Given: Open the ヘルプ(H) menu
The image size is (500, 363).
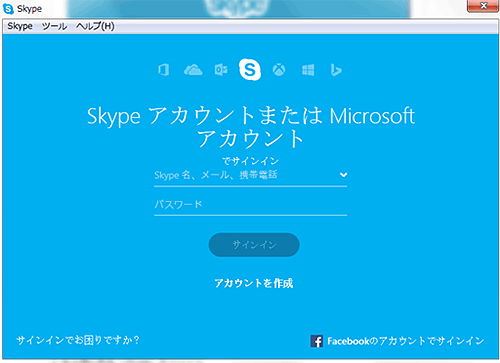Looking at the screenshot, I should (x=95, y=26).
